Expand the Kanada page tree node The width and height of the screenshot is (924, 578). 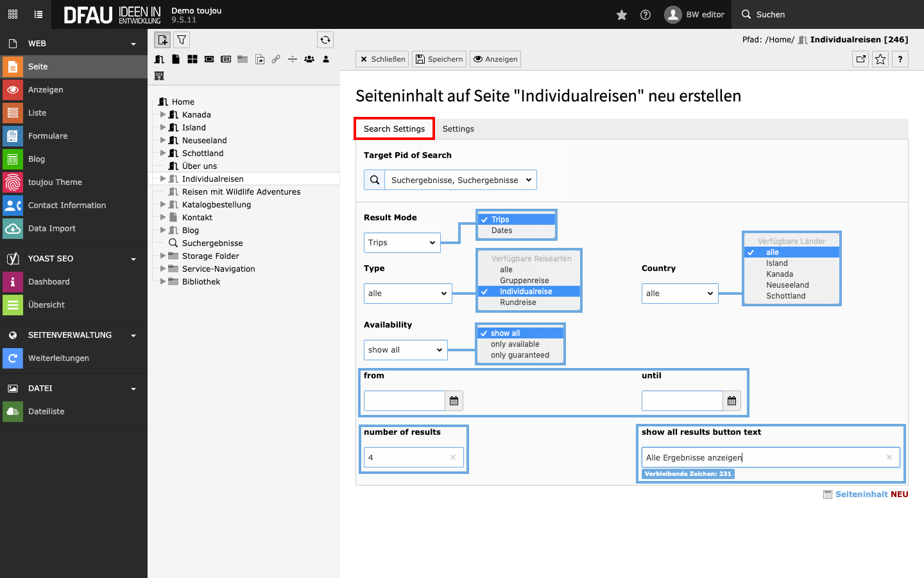tap(163, 114)
